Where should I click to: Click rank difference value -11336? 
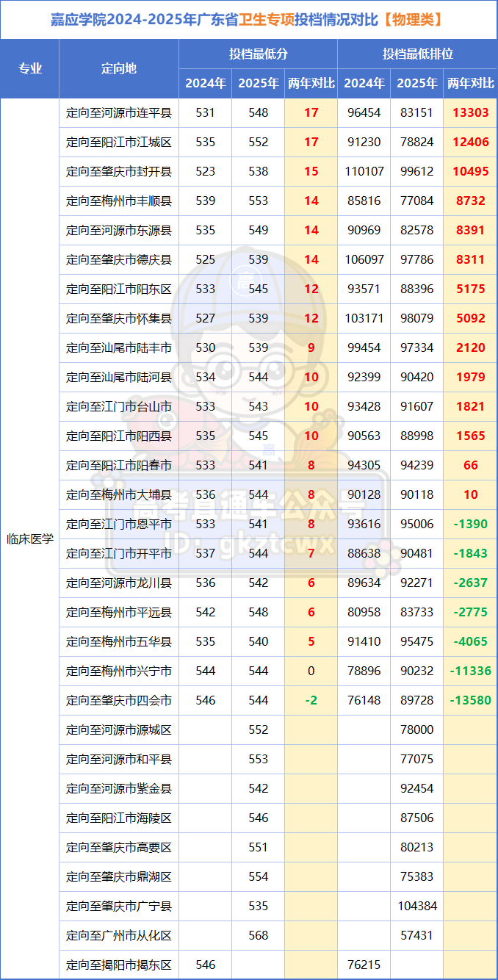point(471,671)
